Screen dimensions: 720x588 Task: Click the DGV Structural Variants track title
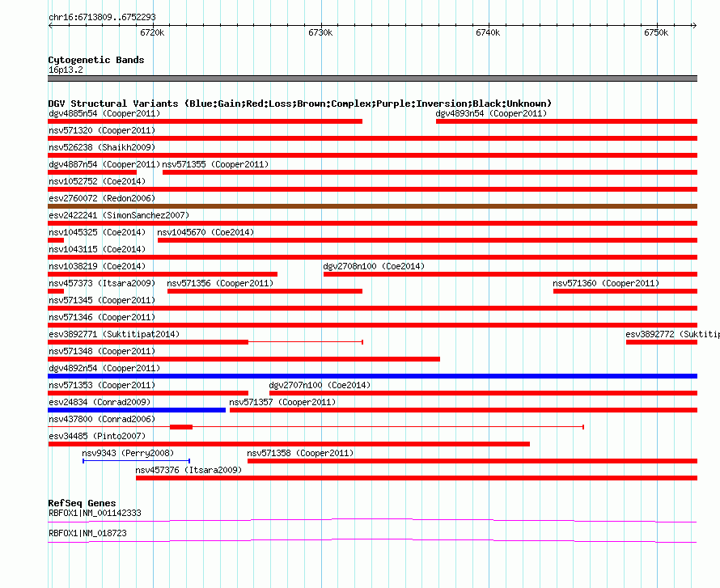click(299, 104)
